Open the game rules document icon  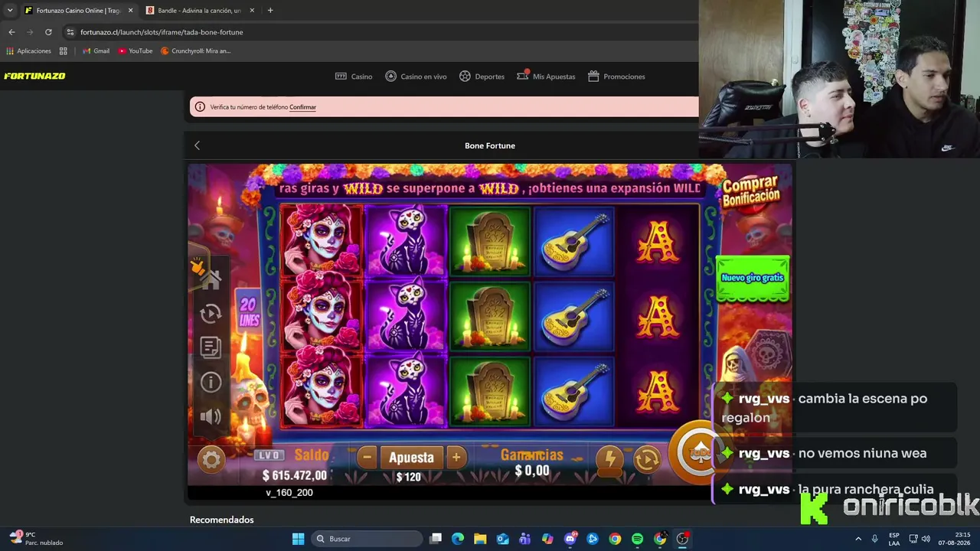[x=211, y=347]
